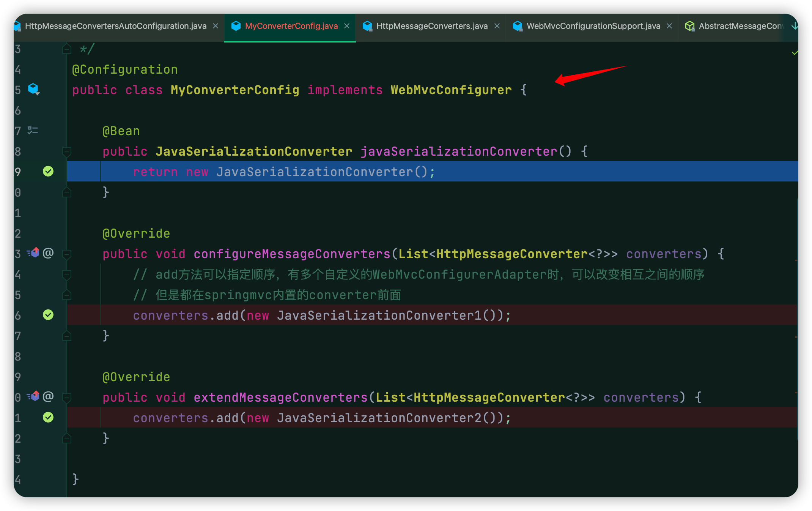Image resolution: width=812 pixels, height=511 pixels.
Task: Fold marker at the 但是都在springmvc comment end
Action: (67, 295)
